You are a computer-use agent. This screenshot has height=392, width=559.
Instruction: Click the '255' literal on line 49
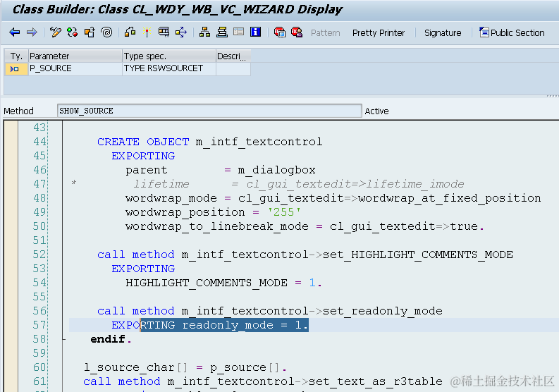click(x=284, y=213)
